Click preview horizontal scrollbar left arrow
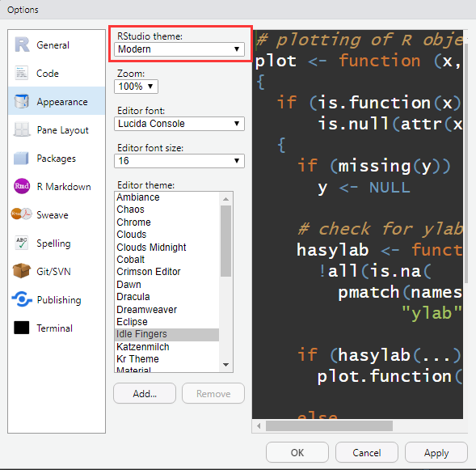This screenshot has width=476, height=470. tap(259, 426)
